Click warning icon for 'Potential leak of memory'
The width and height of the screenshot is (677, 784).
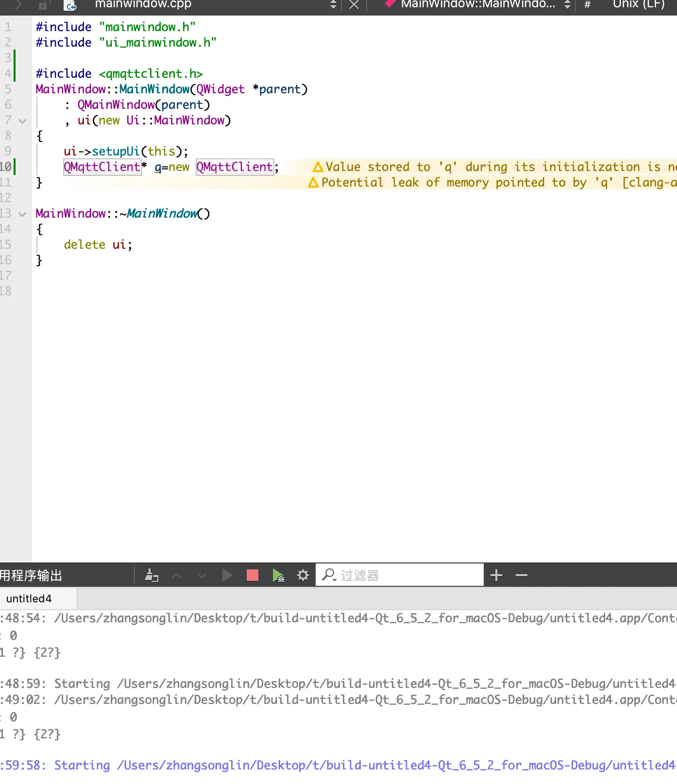coord(314,183)
